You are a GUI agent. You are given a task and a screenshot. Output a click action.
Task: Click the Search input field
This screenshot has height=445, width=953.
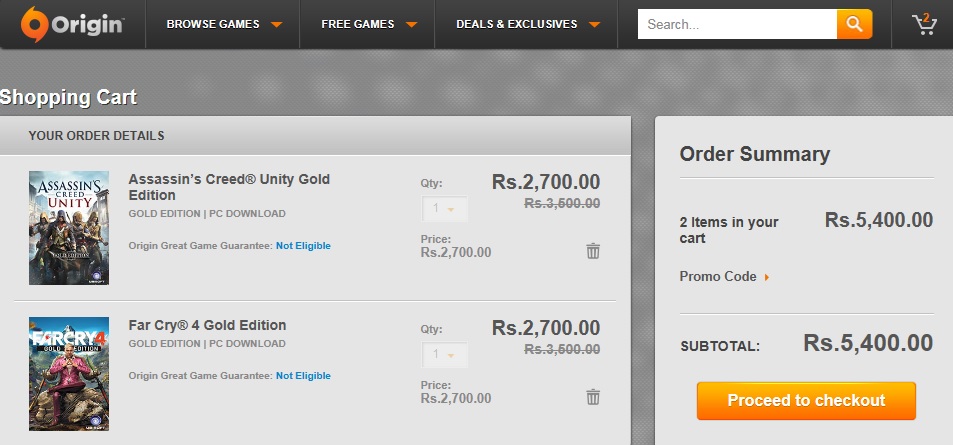(737, 24)
